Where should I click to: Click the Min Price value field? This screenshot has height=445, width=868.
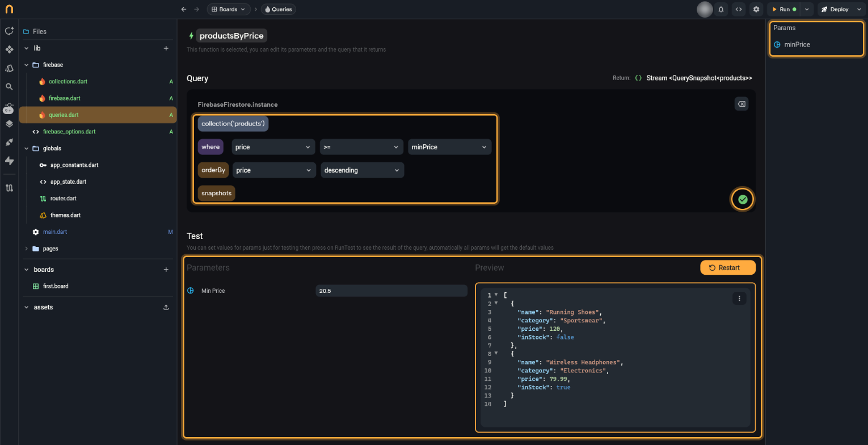[391, 291]
